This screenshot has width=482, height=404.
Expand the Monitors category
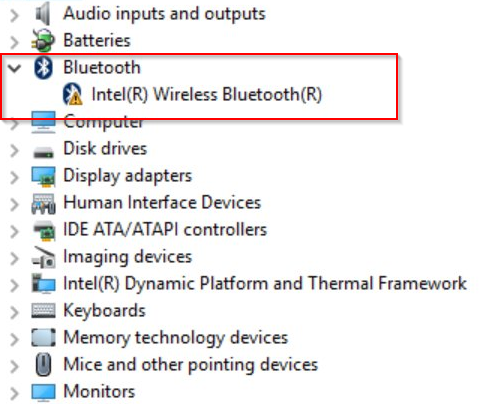14,393
